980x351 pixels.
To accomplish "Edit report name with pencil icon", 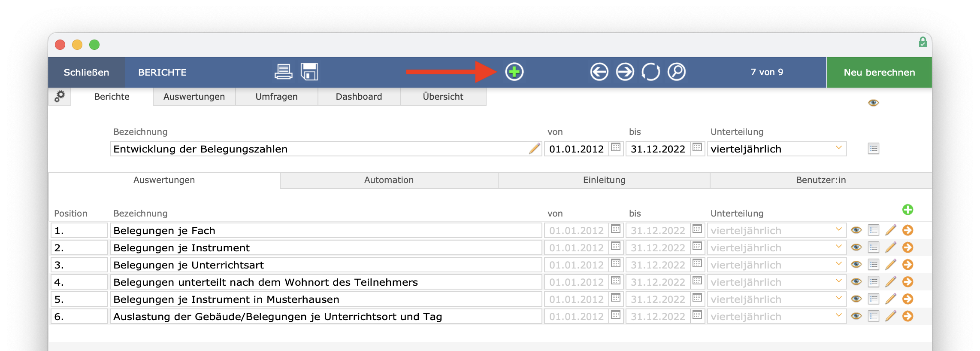I will pos(534,149).
